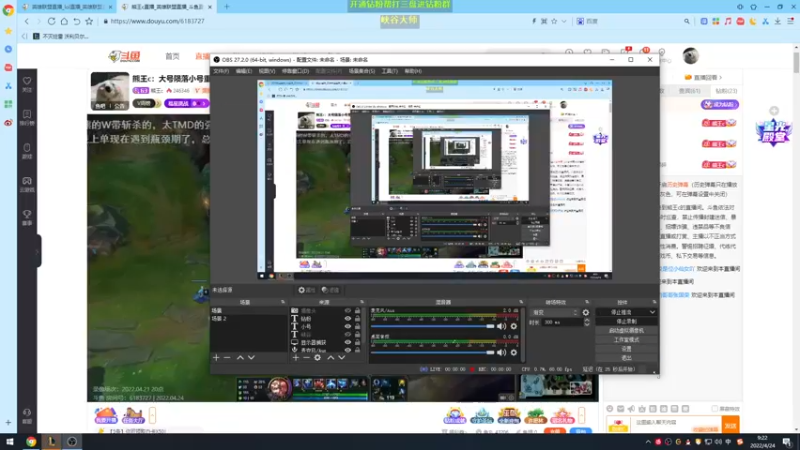Viewport: 800px width, 450px height.
Task: Go to browser home page
Action: (x=64, y=21)
